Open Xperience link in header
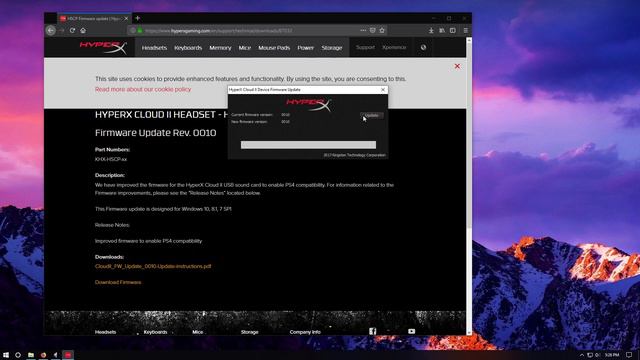 [x=394, y=47]
